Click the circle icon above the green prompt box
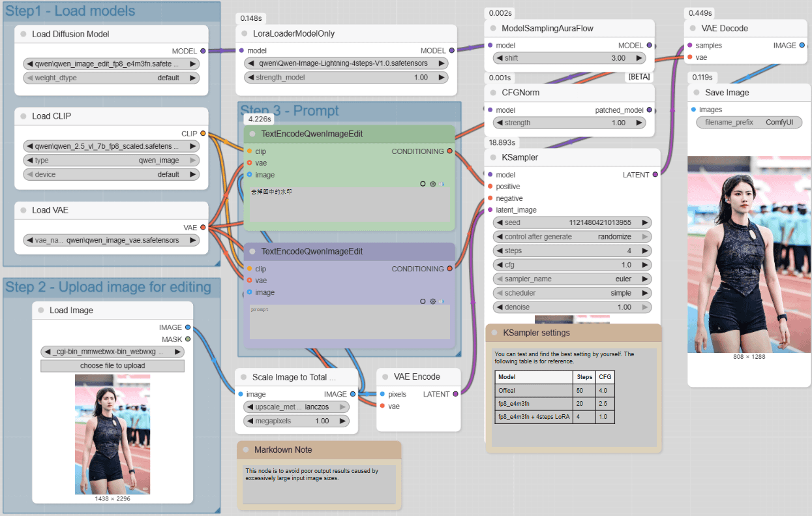Viewport: 812px width, 516px height. [x=423, y=184]
